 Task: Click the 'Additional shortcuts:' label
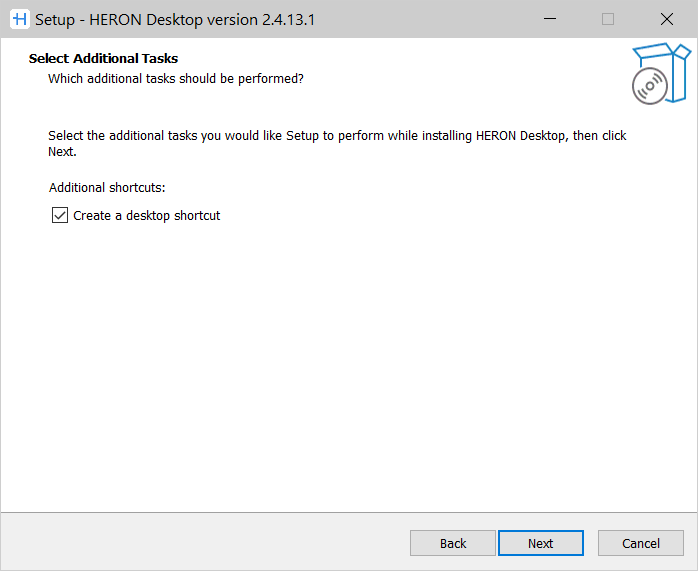(107, 187)
